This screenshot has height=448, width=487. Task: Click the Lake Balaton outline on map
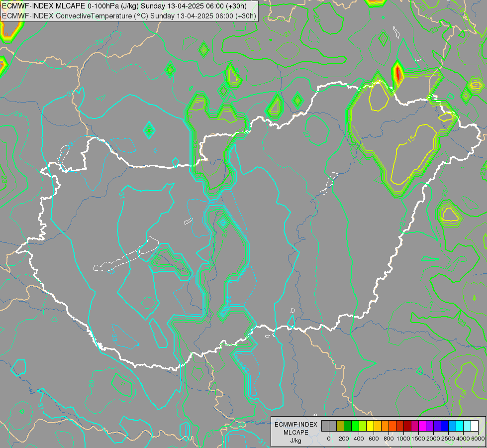coord(126,254)
